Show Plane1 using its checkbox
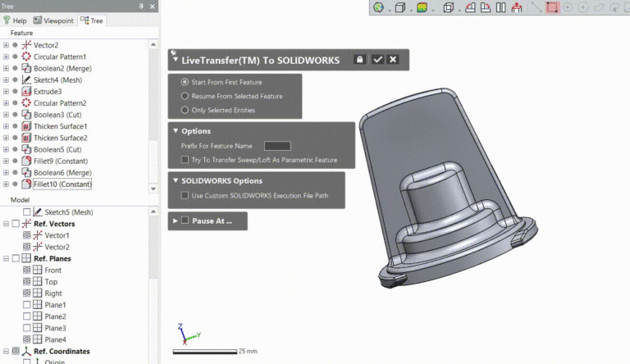The height and width of the screenshot is (364, 630). 26,304
